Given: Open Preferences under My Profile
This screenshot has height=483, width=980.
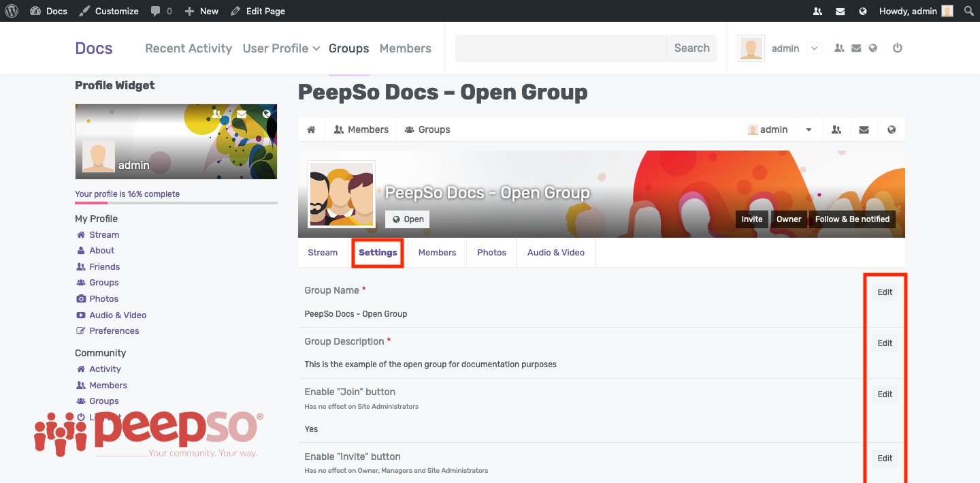Looking at the screenshot, I should (x=108, y=331).
